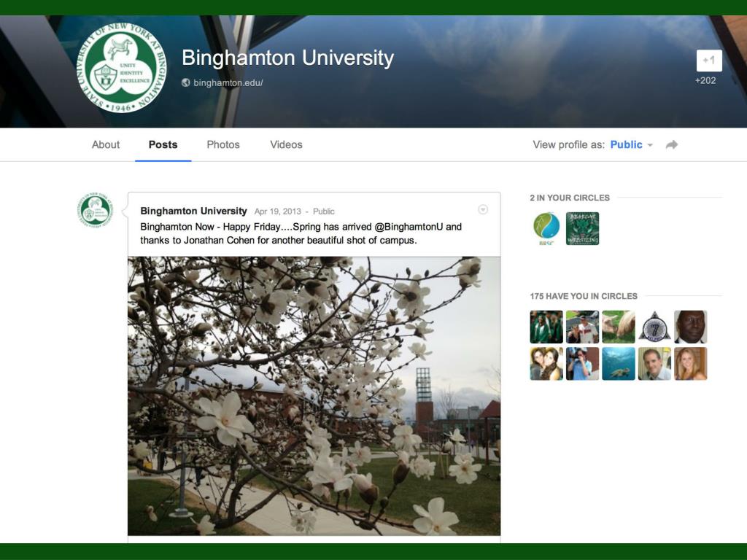Image resolution: width=747 pixels, height=560 pixels.
Task: Click the smiling man in white shirt avatar
Action: (x=654, y=363)
